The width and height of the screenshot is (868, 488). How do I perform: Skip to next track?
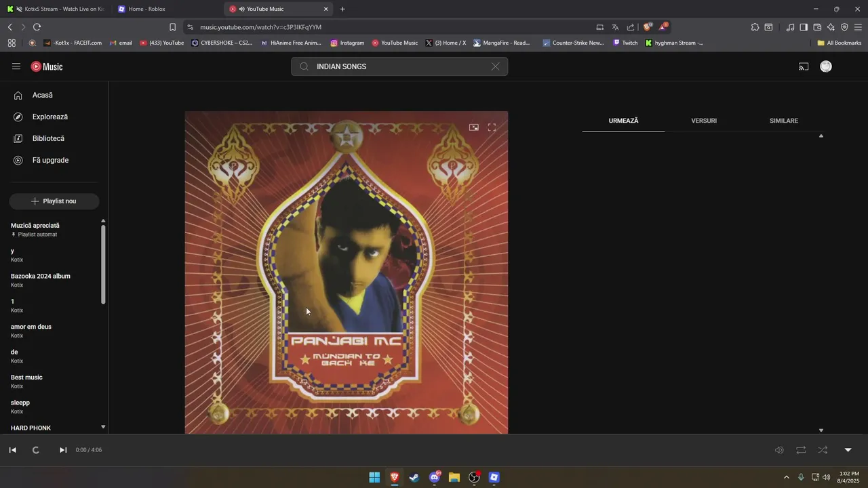tap(63, 450)
